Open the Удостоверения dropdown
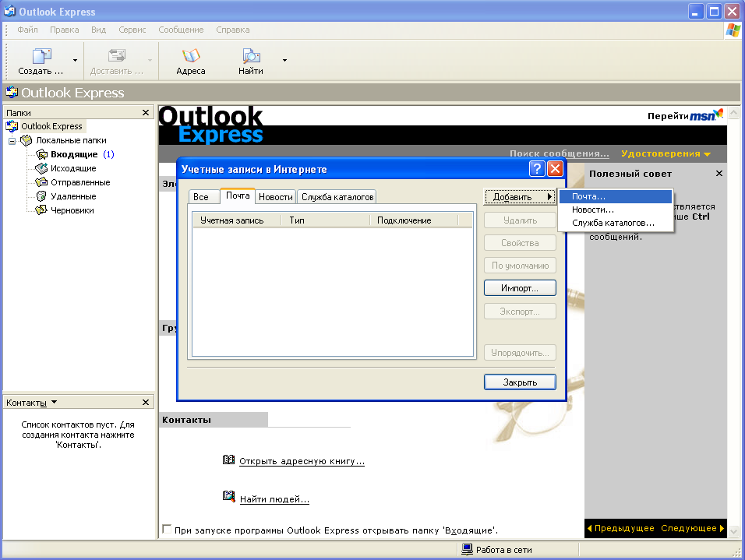The width and height of the screenshot is (745, 560). [666, 153]
